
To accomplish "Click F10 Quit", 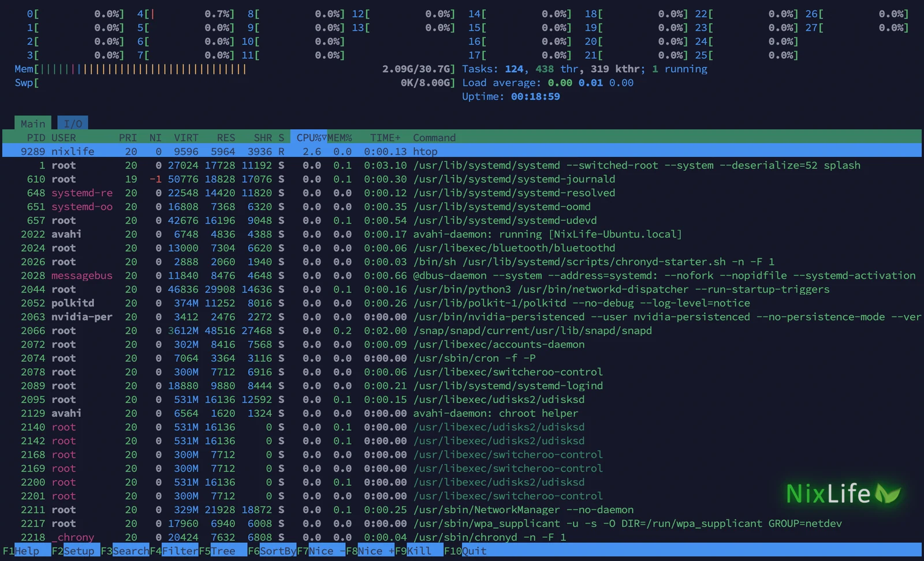I will click(x=465, y=551).
